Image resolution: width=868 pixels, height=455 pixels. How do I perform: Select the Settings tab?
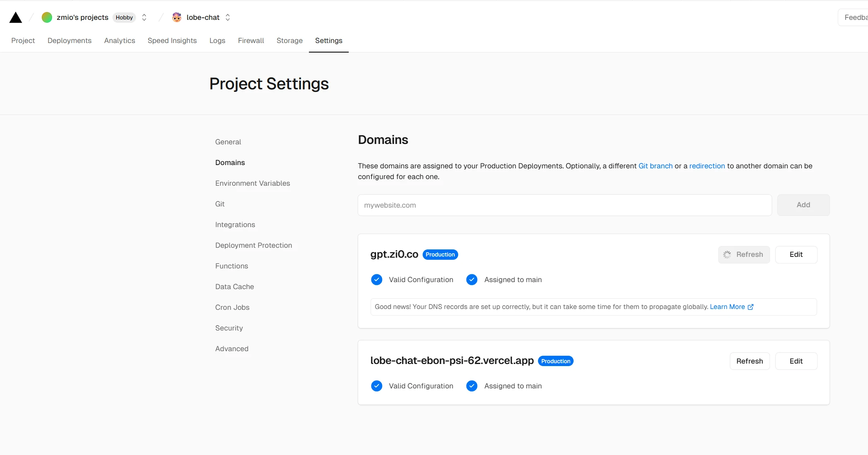[329, 41]
